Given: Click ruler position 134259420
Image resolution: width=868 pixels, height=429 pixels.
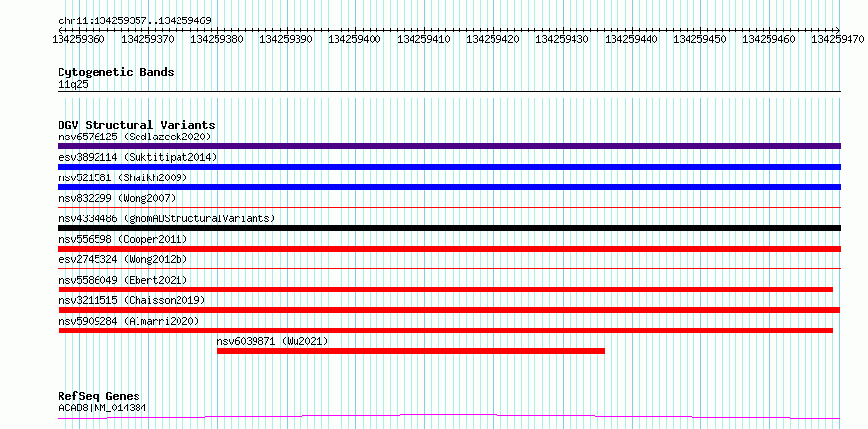Looking at the screenshot, I should pos(493,39).
